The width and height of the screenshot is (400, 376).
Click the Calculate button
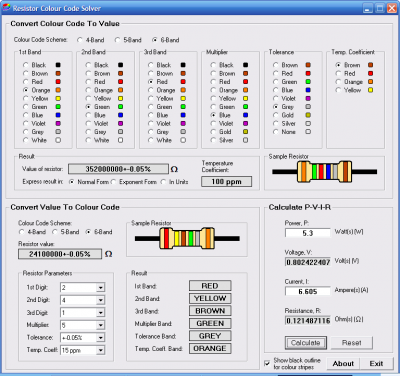306,343
